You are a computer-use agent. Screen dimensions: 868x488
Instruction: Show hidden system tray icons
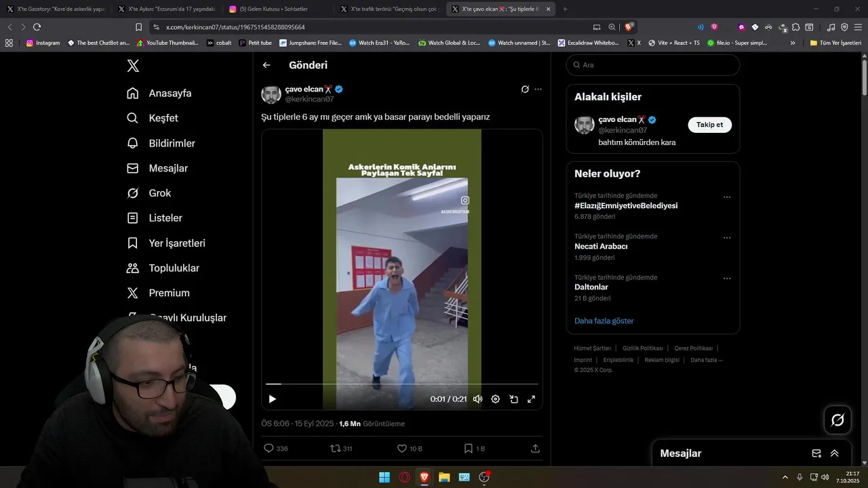pos(785,477)
